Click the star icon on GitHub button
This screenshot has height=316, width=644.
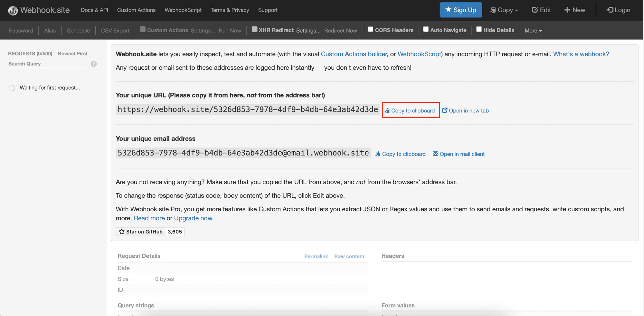point(122,232)
